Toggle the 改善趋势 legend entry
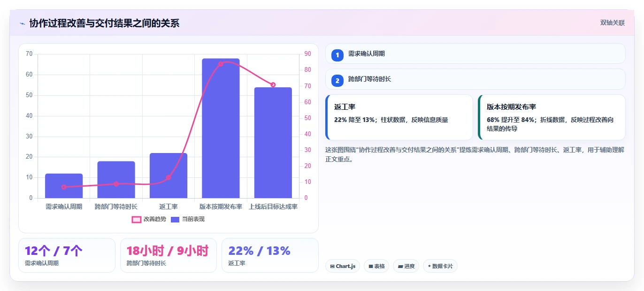Screen dimensions: 644x291 [149, 219]
